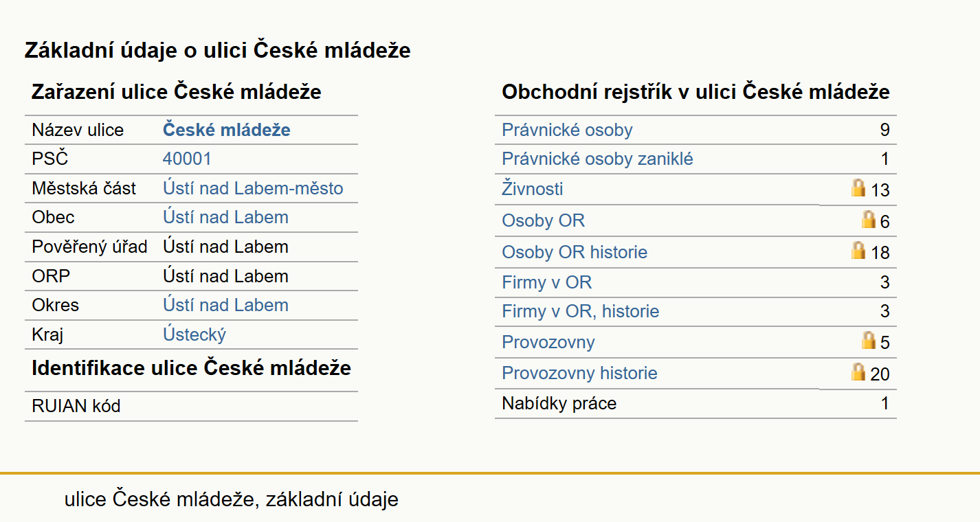Screen dimensions: 980x522
Task: Follow the Okres Ústí nad Labem link
Action: (x=225, y=306)
